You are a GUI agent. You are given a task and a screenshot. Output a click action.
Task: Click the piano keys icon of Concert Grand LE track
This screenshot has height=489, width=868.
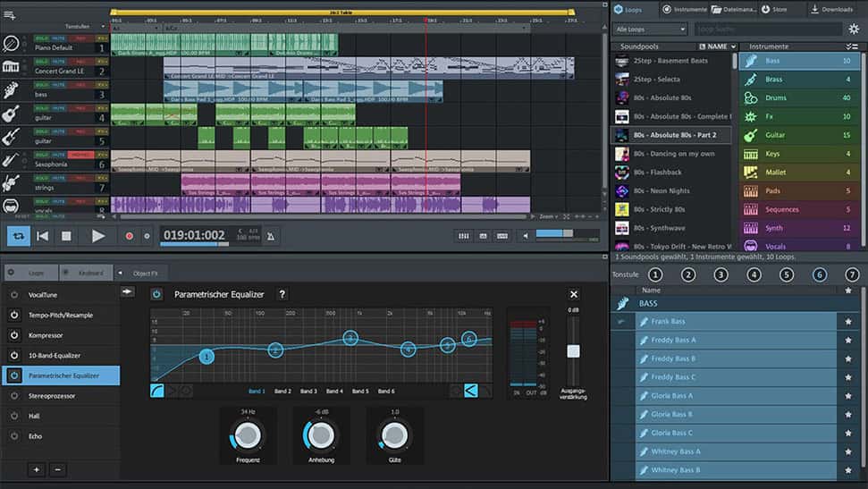pyautogui.click(x=11, y=67)
